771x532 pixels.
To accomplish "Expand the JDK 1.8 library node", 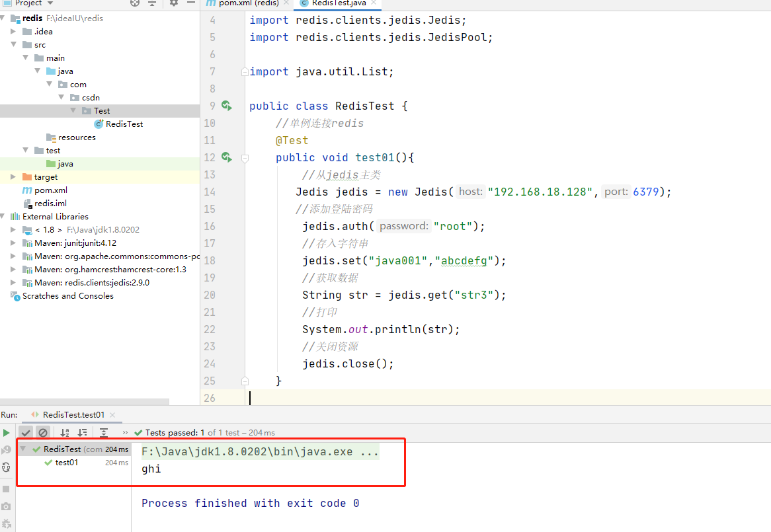I will (x=13, y=230).
